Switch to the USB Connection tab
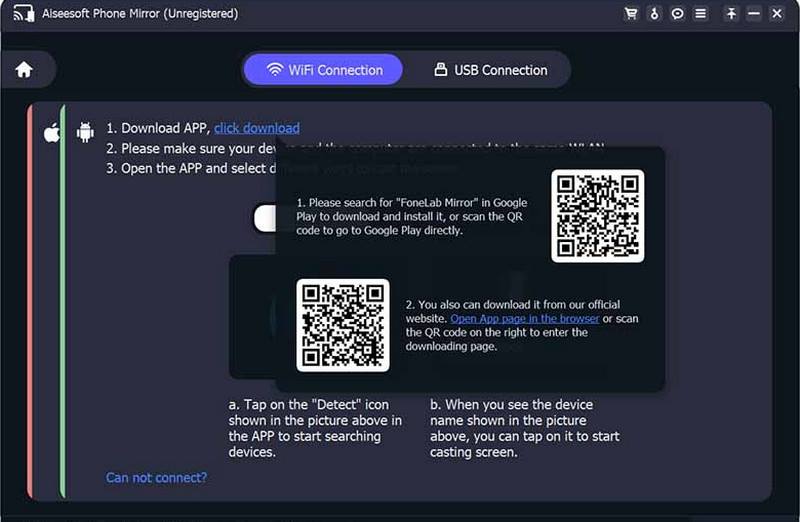This screenshot has width=800, height=522. (x=490, y=70)
